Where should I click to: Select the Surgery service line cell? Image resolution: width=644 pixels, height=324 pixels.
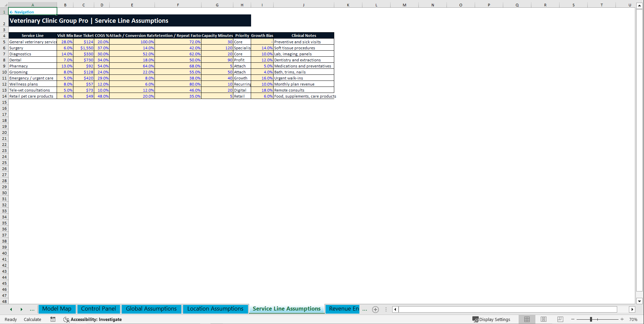[33, 48]
